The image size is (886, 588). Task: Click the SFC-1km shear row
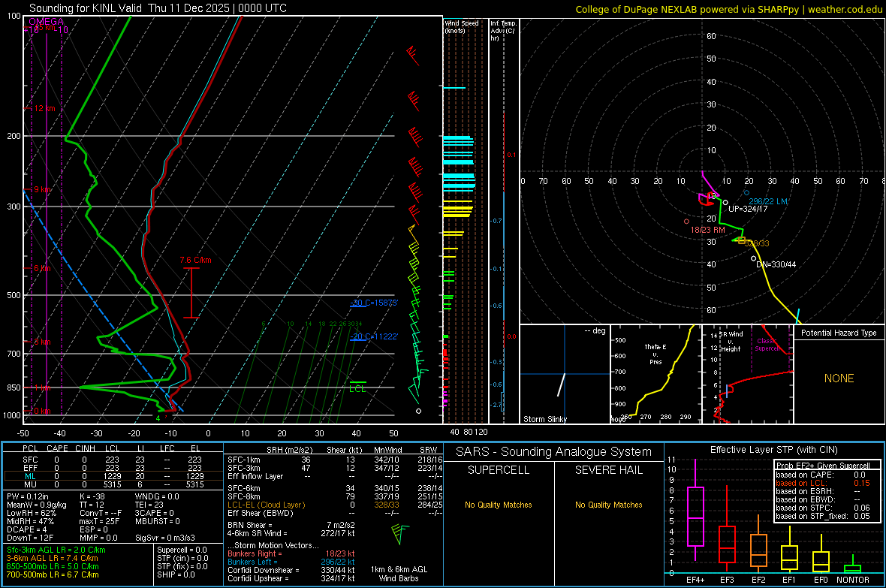tap(335, 460)
